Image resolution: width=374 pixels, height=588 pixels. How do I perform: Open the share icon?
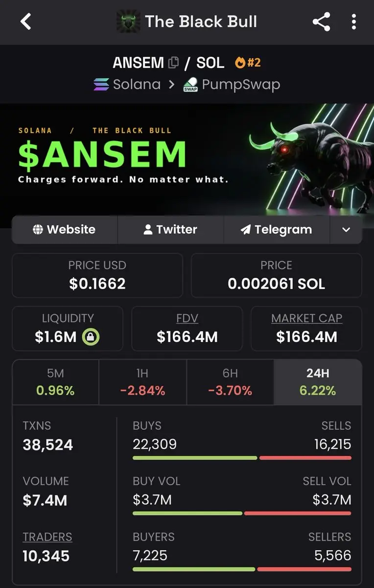(321, 22)
